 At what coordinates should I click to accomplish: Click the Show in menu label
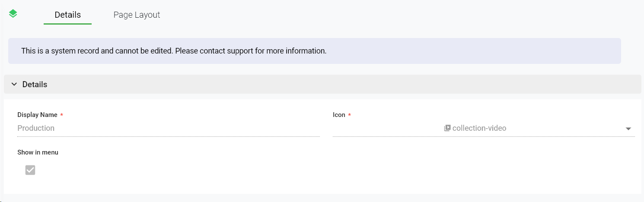click(38, 152)
